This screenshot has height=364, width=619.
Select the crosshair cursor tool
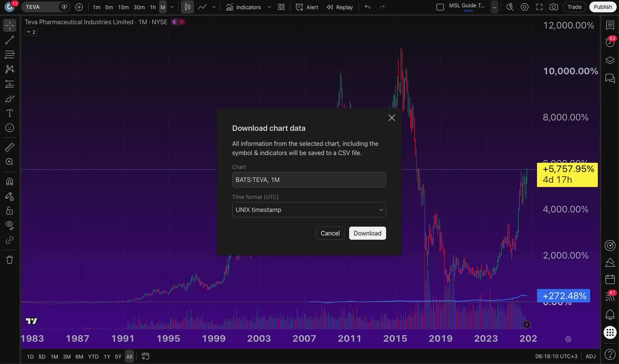(x=9, y=25)
